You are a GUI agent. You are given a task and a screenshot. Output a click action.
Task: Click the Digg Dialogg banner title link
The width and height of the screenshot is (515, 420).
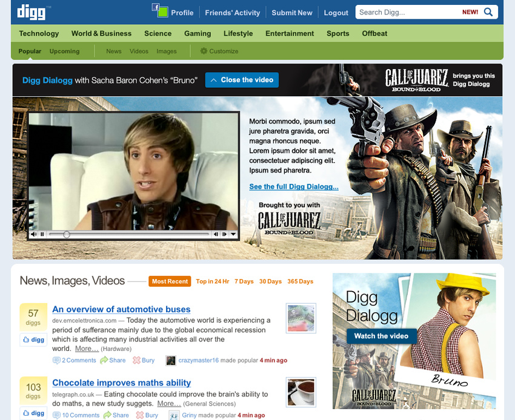pos(47,80)
